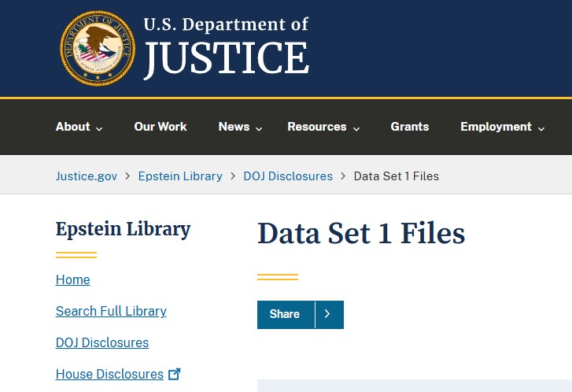Select Grants in the navigation bar
Viewport: 572px width, 392px height.
[x=410, y=127]
